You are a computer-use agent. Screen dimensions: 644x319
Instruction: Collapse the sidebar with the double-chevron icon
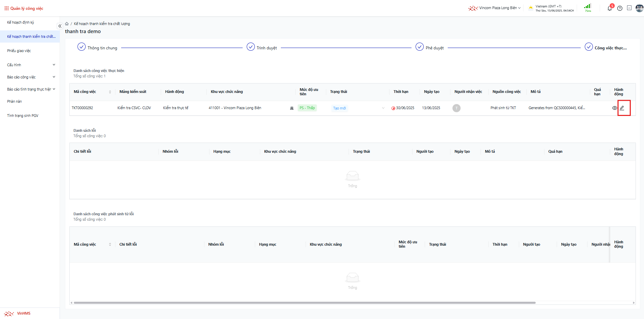click(x=60, y=26)
